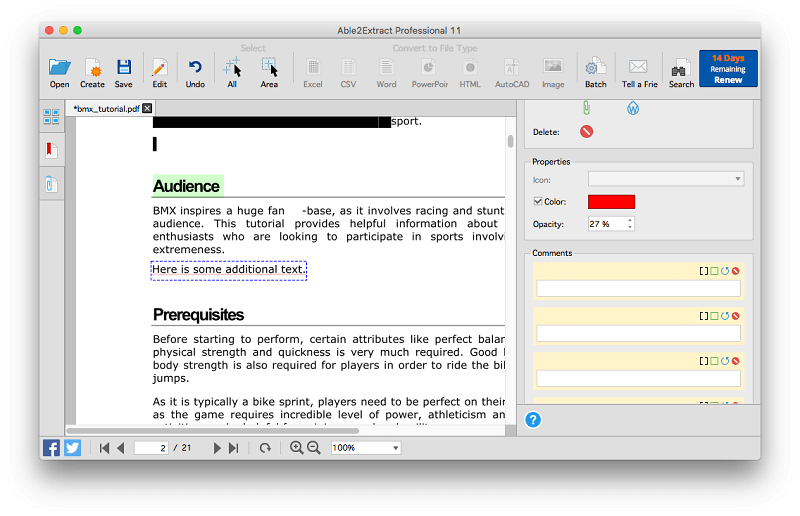Convert to Word

tap(386, 72)
